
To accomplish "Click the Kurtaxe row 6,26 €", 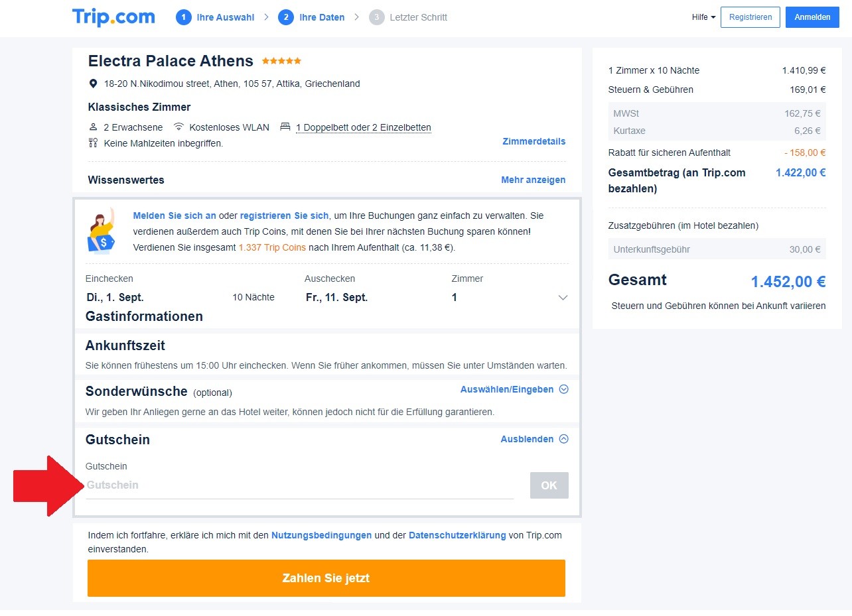I will (717, 131).
